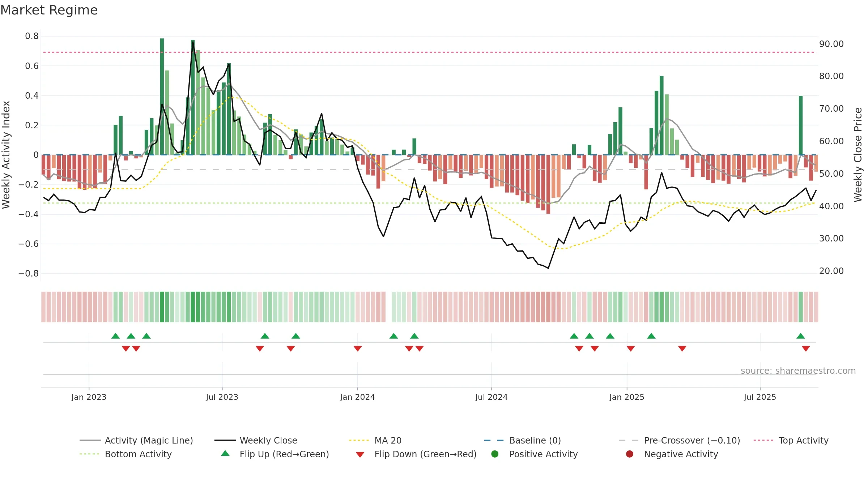The height and width of the screenshot is (488, 868).
Task: Click the tallest green activity bar near 0.8
Action: click(162, 97)
